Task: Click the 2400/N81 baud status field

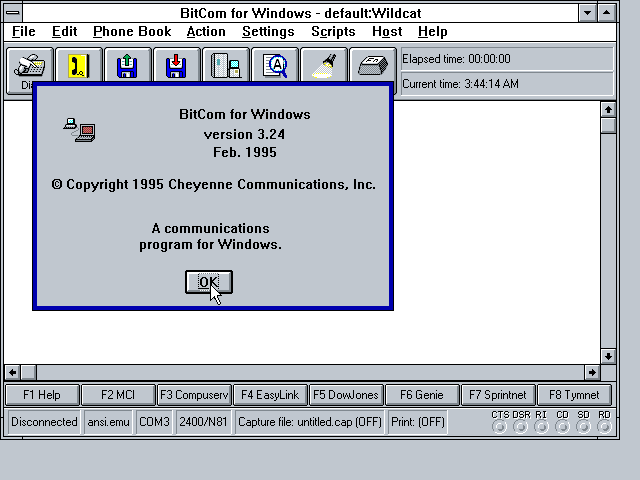Action: pyautogui.click(x=203, y=422)
